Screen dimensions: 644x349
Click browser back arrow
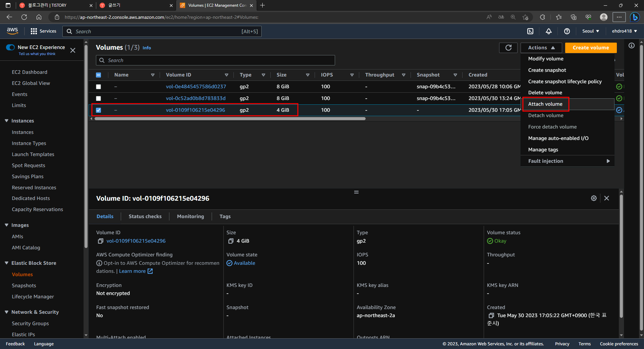tap(9, 17)
